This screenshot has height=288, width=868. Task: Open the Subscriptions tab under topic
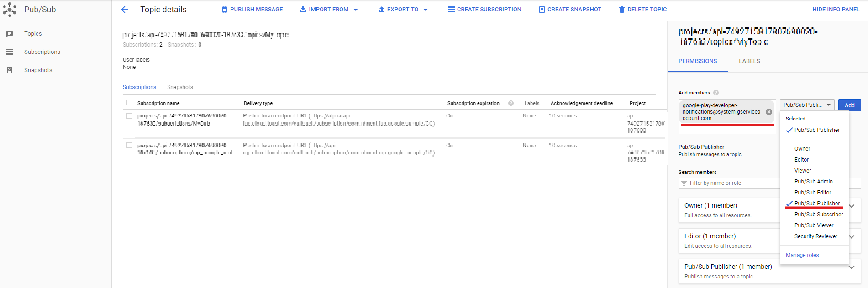pyautogui.click(x=139, y=87)
